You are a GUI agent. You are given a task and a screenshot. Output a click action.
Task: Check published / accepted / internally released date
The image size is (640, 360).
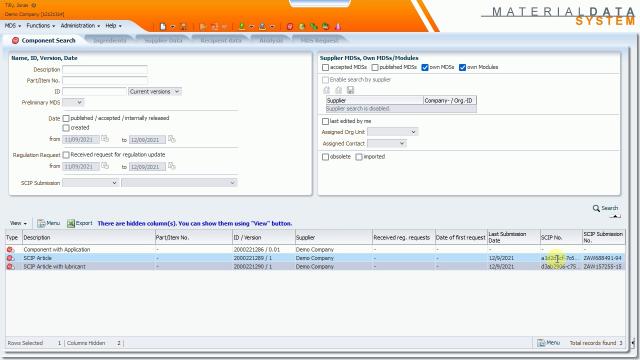66,118
